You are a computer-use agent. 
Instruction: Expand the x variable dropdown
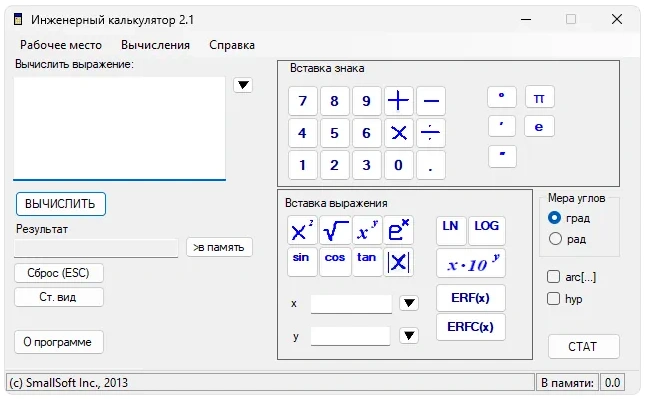(x=409, y=303)
